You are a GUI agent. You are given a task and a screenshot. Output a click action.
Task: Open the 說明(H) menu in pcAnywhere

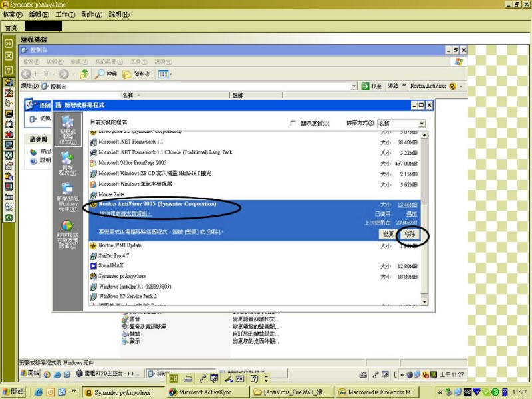(119, 15)
